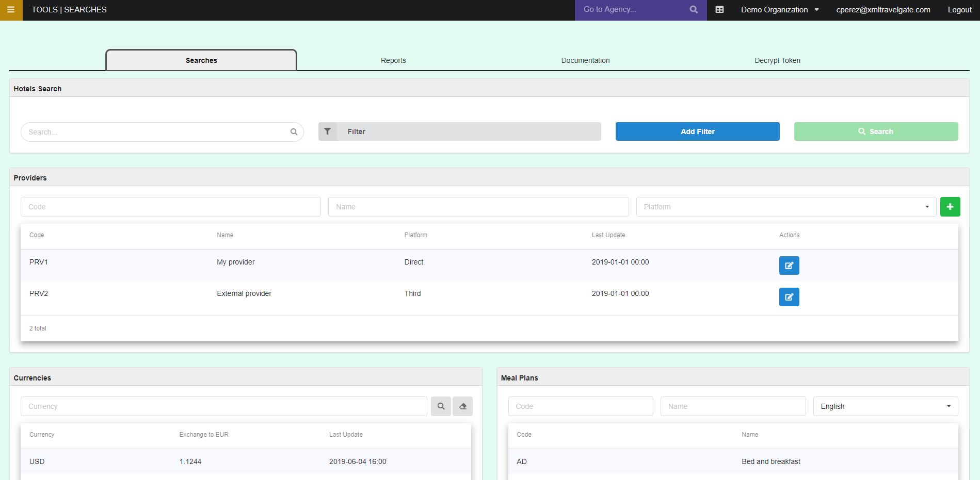
Task: Focus the Meal Plans Name input
Action: (x=733, y=406)
